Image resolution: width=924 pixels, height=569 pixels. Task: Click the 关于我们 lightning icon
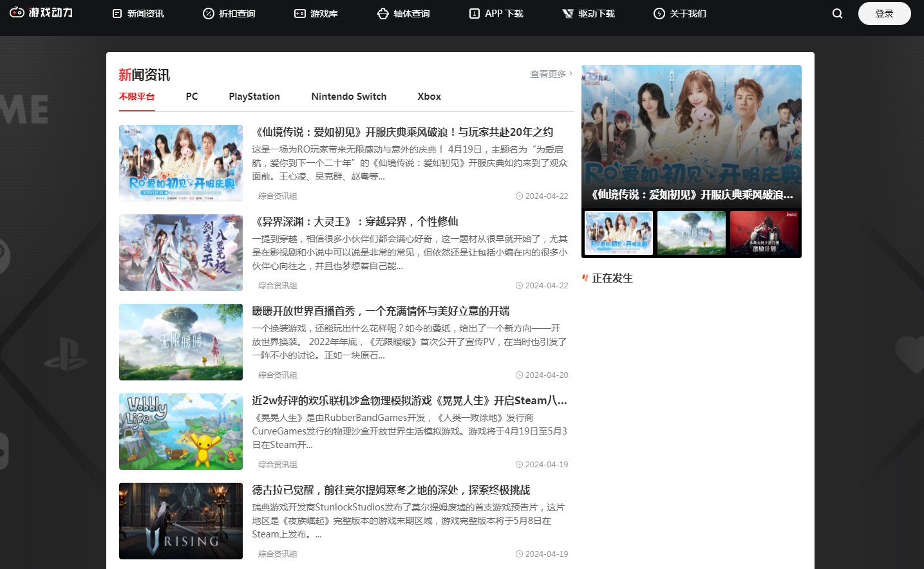click(659, 14)
